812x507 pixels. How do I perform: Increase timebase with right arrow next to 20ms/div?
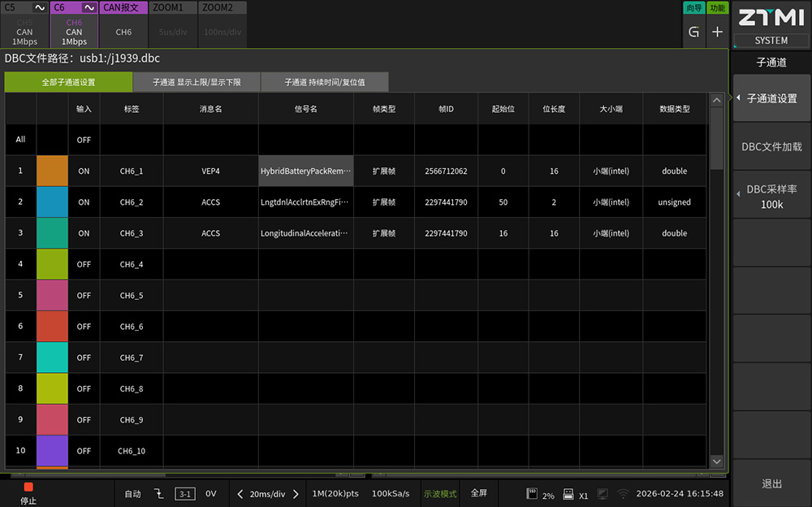(296, 494)
